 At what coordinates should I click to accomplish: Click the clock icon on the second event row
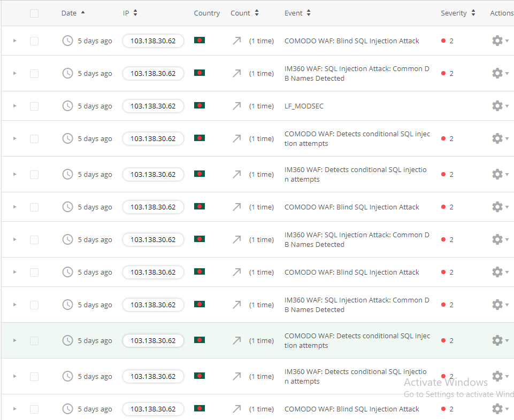(67, 73)
